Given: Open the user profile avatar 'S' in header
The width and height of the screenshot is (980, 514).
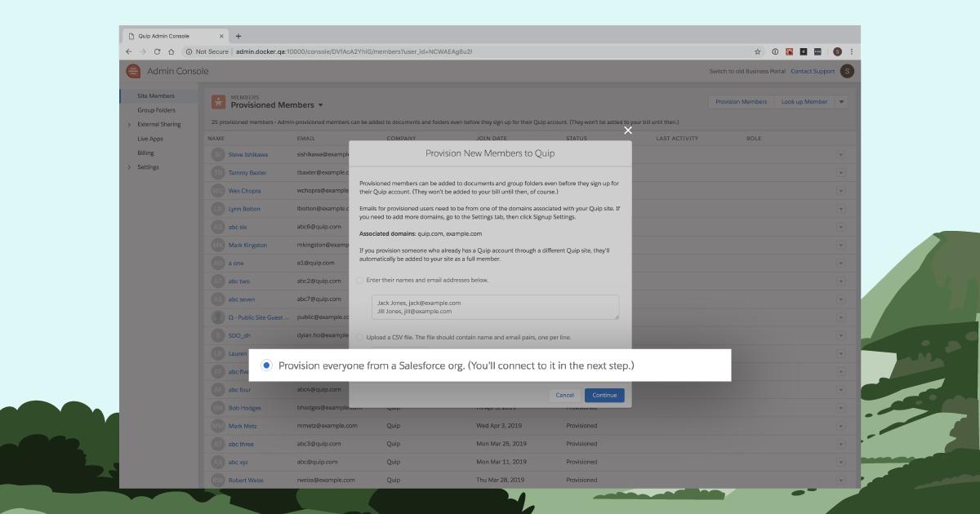Looking at the screenshot, I should tap(847, 71).
